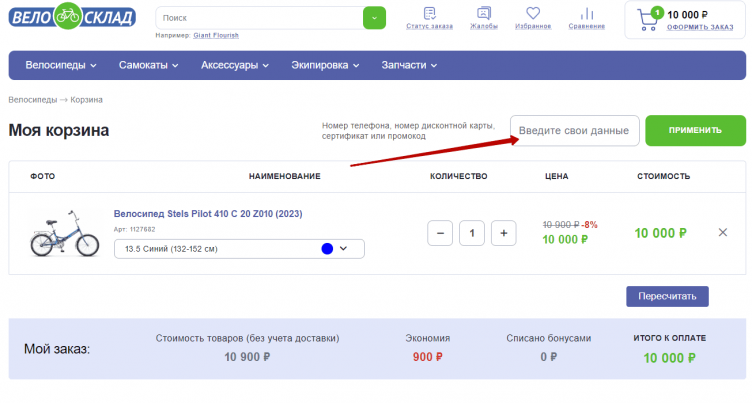Screen dimensions: 752x403
Task: Open the Статус заказа icon
Action: point(429,14)
